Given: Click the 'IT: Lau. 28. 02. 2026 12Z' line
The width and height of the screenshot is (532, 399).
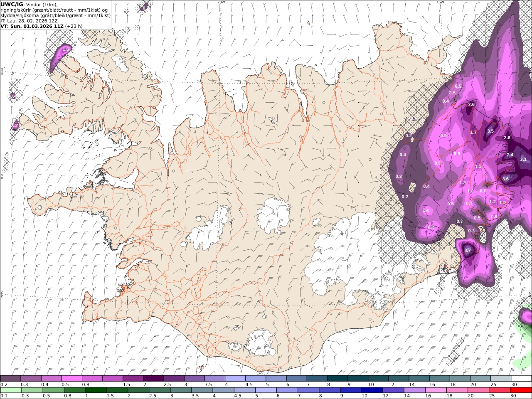Looking at the screenshot, I should (x=29, y=20).
